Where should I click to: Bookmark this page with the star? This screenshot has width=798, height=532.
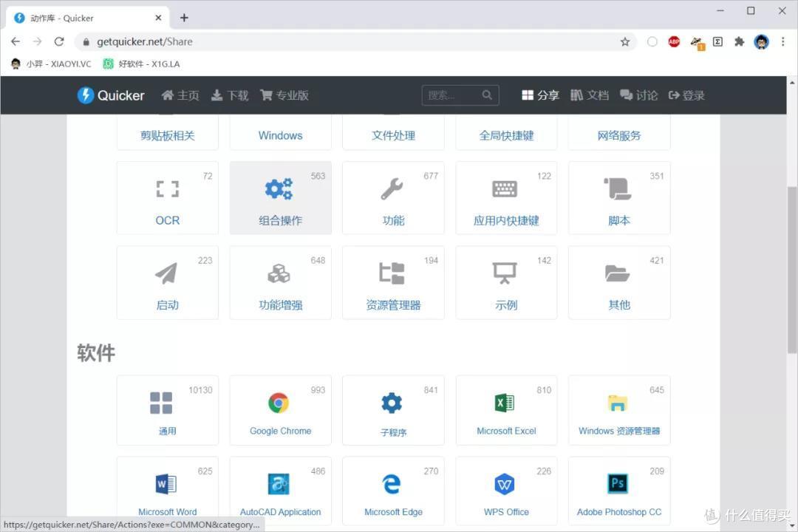625,41
